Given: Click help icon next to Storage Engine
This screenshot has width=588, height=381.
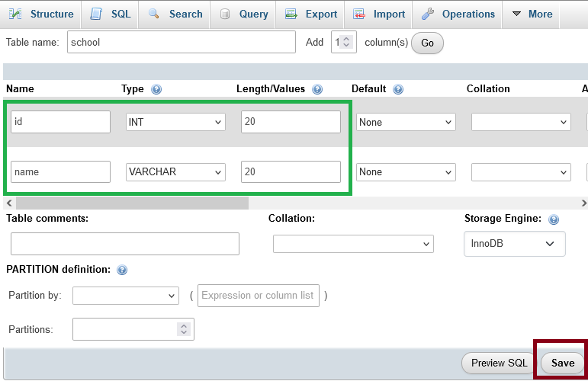Looking at the screenshot, I should click(x=554, y=219).
